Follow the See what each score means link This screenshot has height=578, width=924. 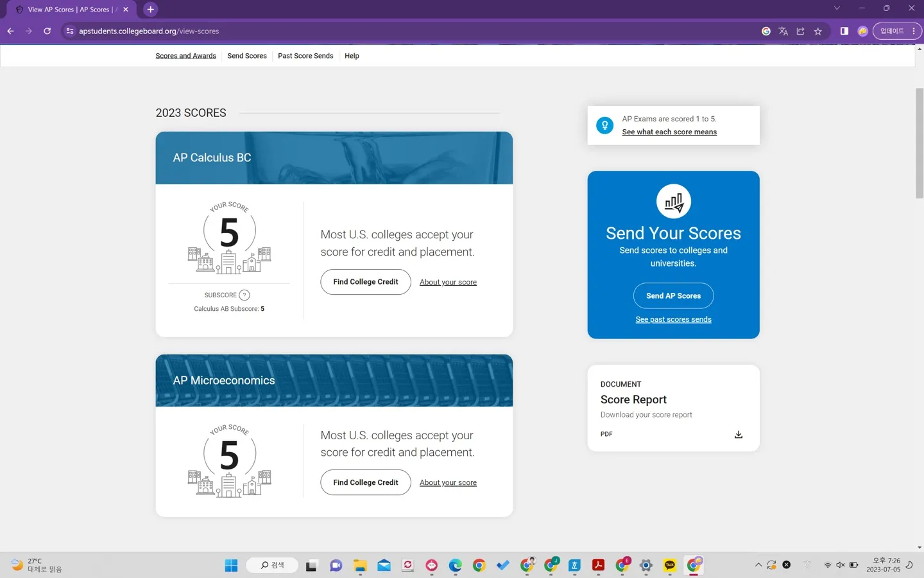669,132
